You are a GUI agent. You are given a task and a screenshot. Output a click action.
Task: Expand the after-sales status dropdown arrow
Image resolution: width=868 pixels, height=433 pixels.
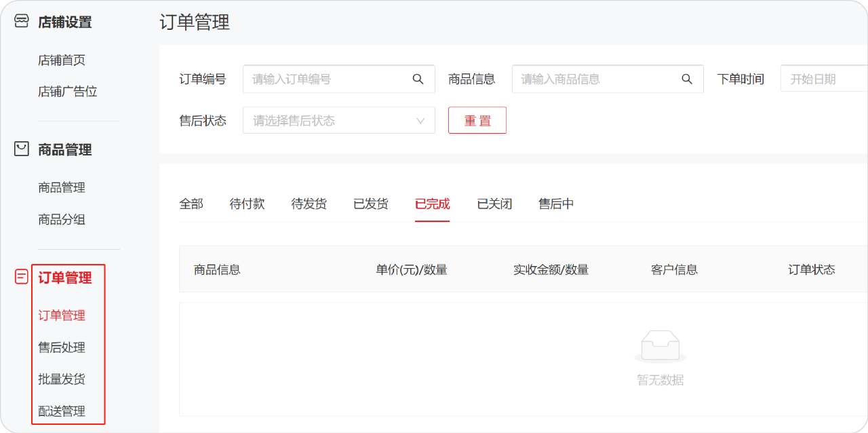(x=420, y=121)
